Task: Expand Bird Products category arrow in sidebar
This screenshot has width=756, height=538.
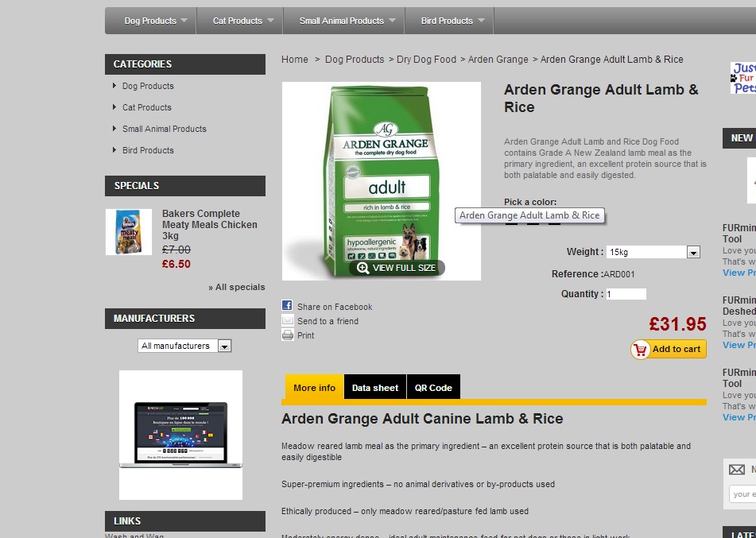Action: point(114,150)
